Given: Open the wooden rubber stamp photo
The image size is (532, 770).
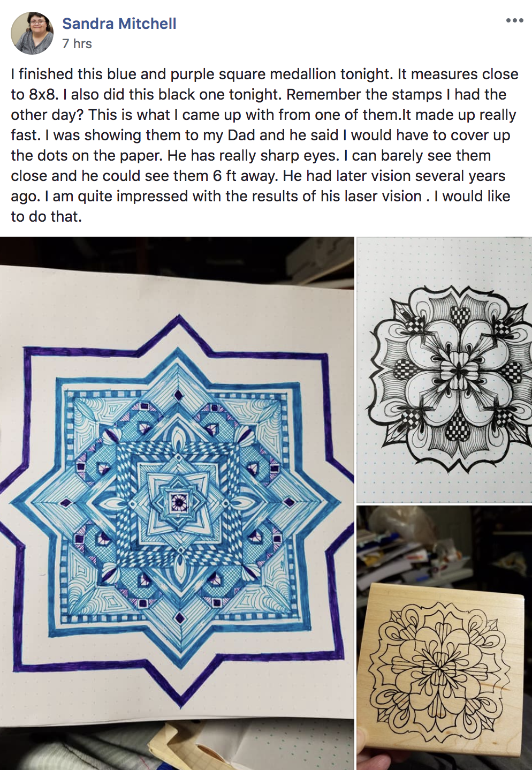Looking at the screenshot, I should 444,638.
